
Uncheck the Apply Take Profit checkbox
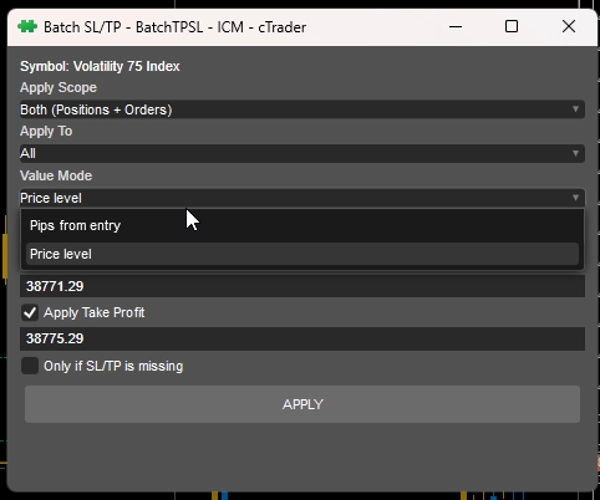(x=30, y=313)
